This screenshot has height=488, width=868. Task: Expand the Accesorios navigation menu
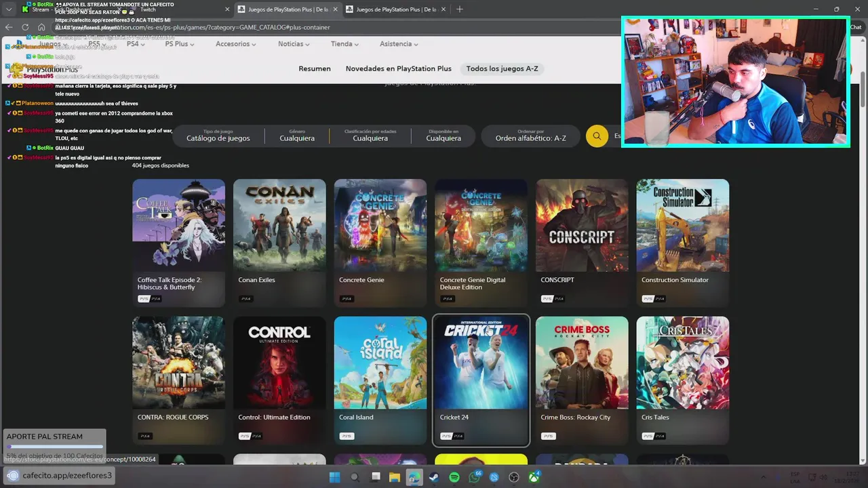click(236, 44)
